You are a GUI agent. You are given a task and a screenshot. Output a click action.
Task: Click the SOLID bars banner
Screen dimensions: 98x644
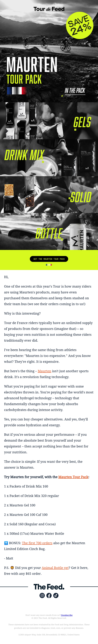[x=49, y=195]
